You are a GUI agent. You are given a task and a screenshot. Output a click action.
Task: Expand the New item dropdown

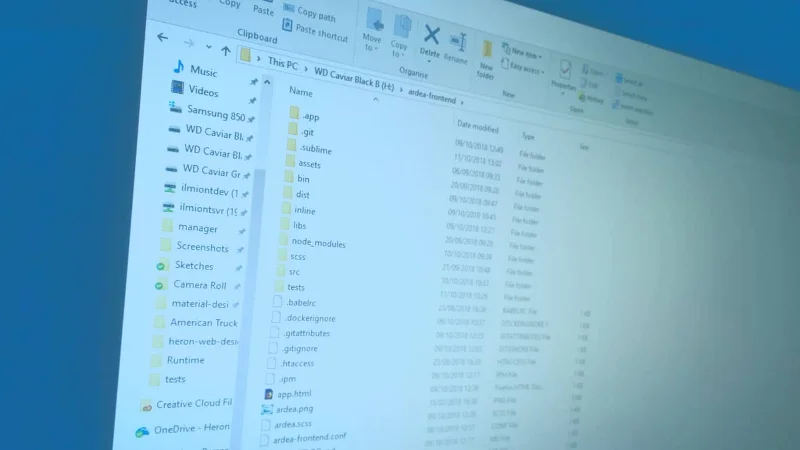[527, 50]
